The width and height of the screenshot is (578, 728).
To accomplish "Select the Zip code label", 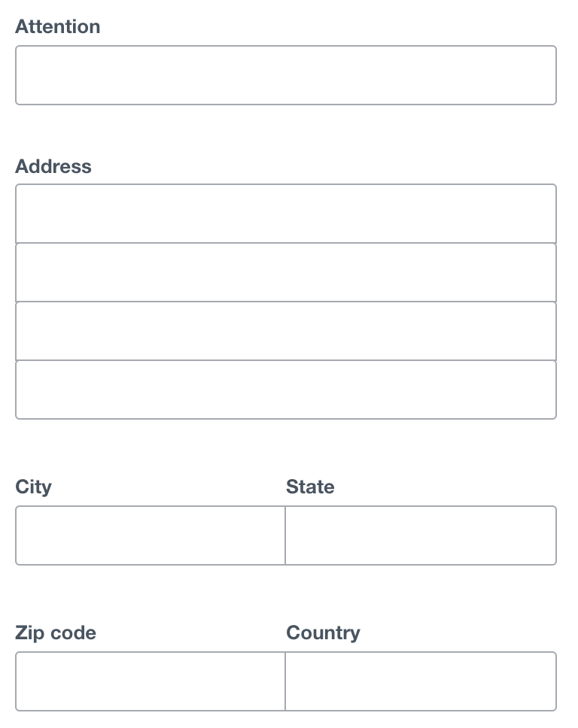I will 56,632.
